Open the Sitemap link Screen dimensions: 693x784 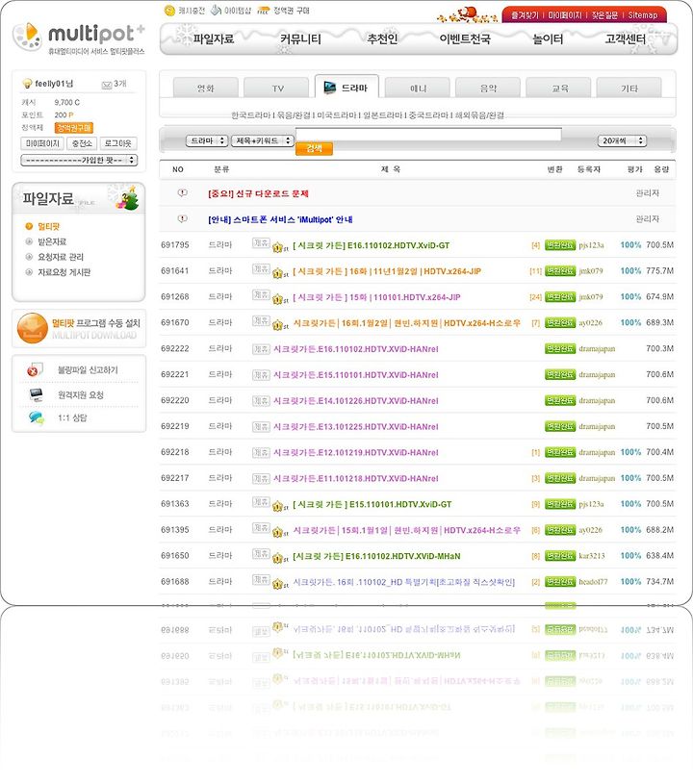pos(643,15)
